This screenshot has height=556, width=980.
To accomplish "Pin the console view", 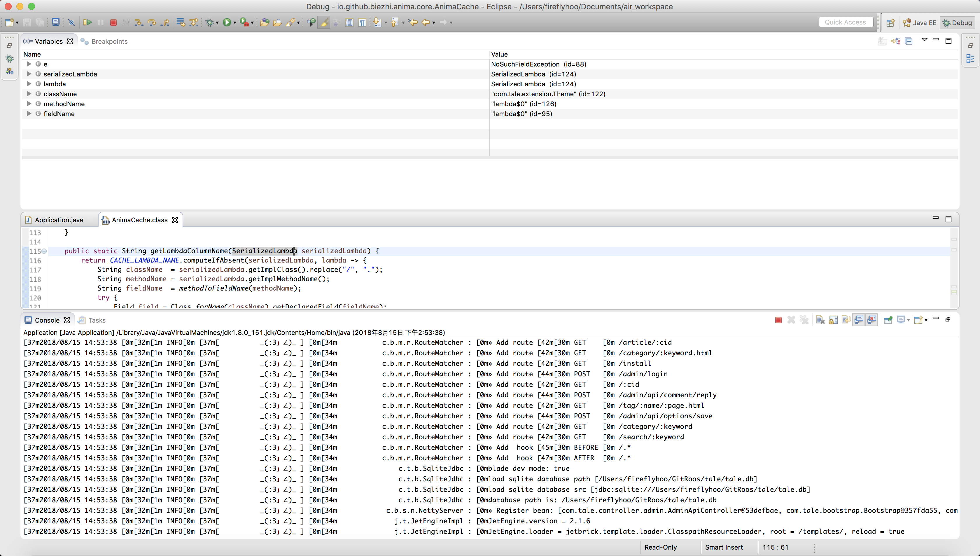I will point(888,320).
